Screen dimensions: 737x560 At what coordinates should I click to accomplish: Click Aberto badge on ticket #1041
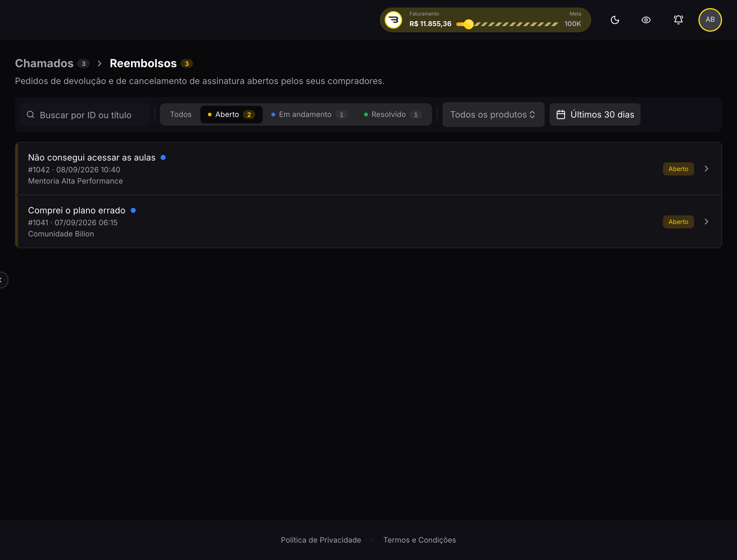pyautogui.click(x=678, y=222)
